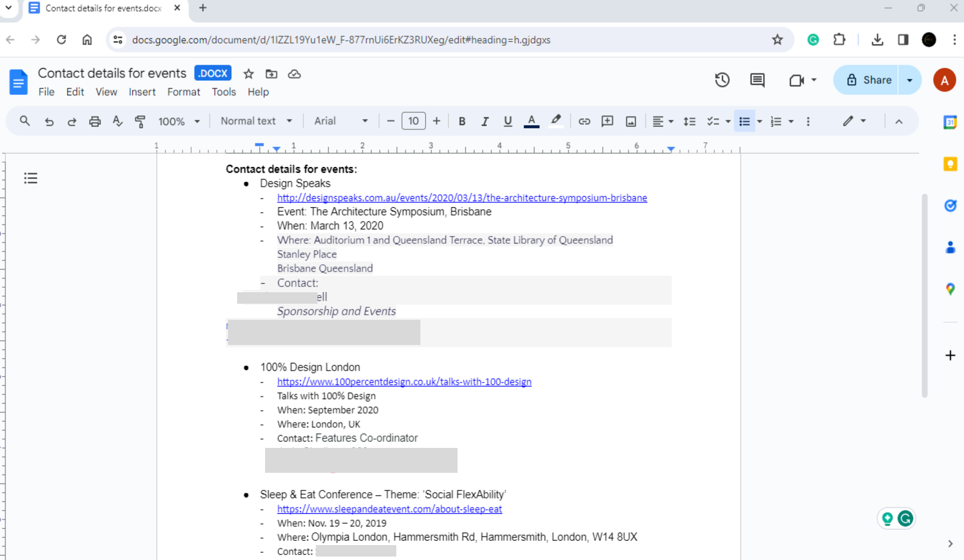Open the Format menu

[183, 92]
